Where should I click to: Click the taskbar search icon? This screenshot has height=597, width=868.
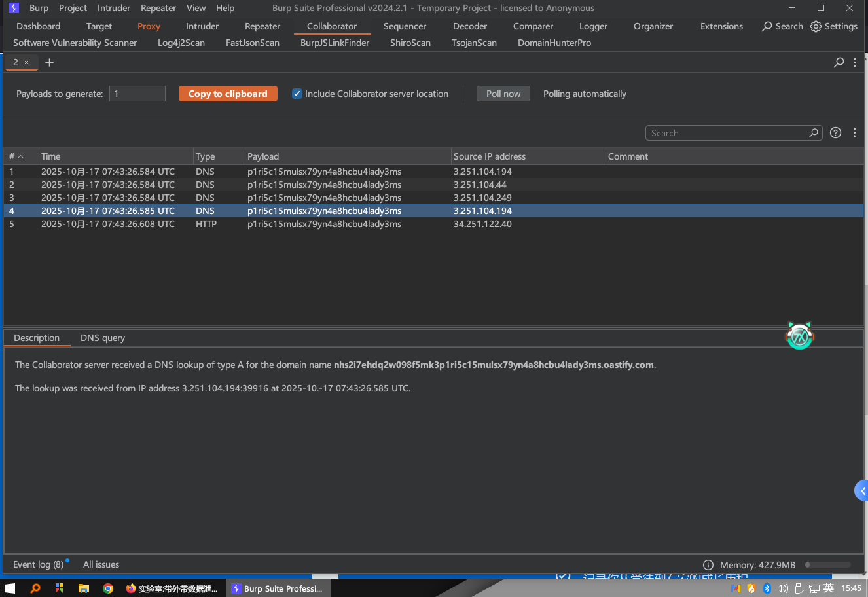pyautogui.click(x=35, y=588)
